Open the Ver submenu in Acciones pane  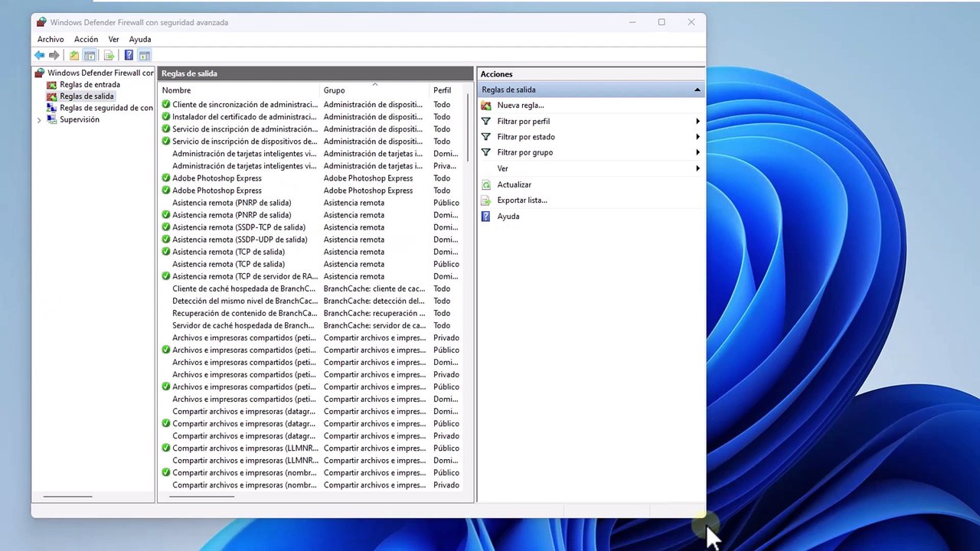pos(590,168)
